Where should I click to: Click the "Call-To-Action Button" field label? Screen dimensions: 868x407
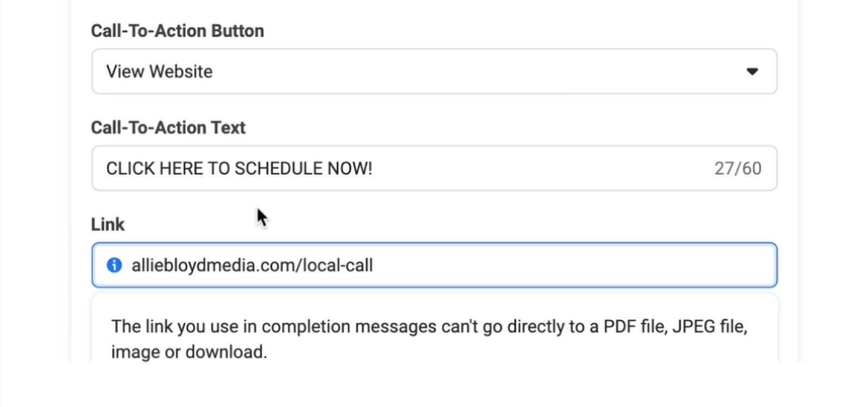[x=177, y=31]
